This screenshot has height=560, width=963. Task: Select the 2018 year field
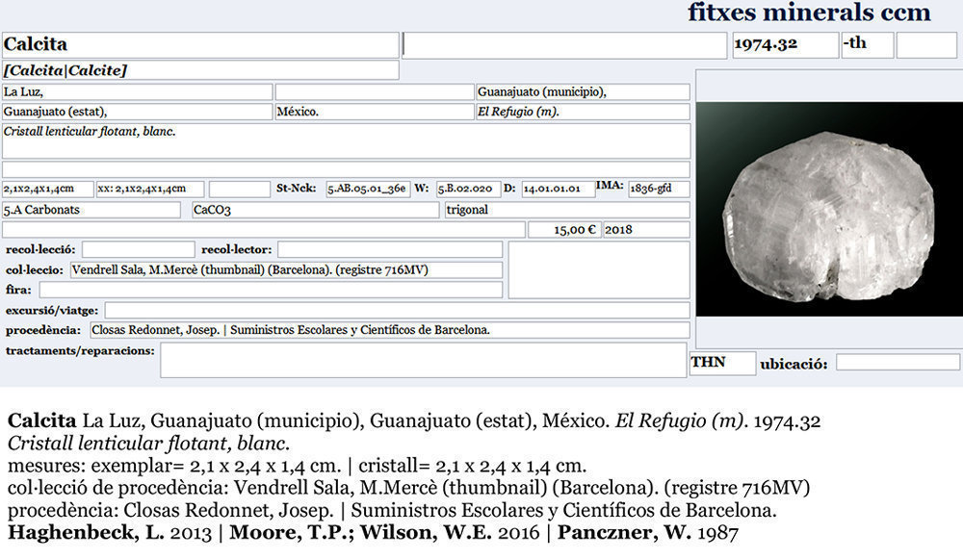pos(645,230)
